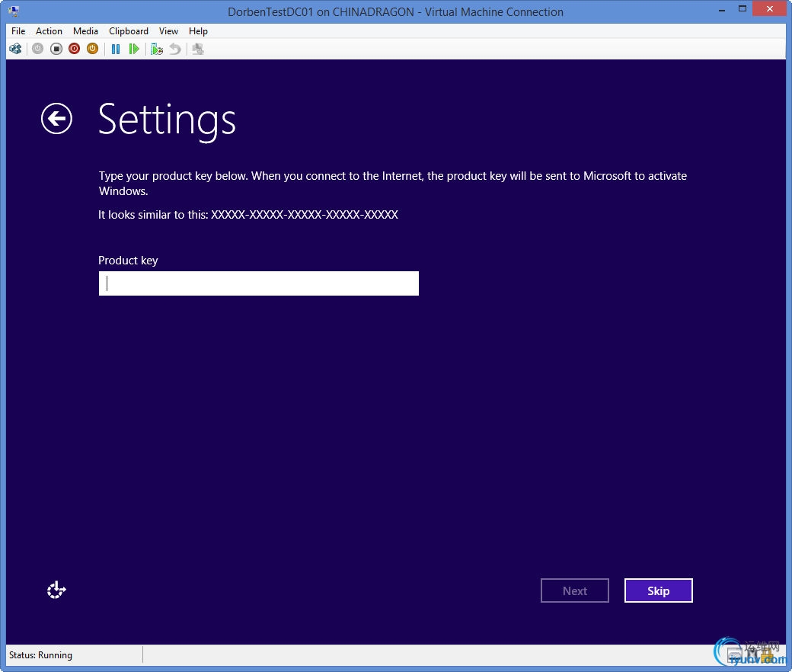Click the Next button

575,590
